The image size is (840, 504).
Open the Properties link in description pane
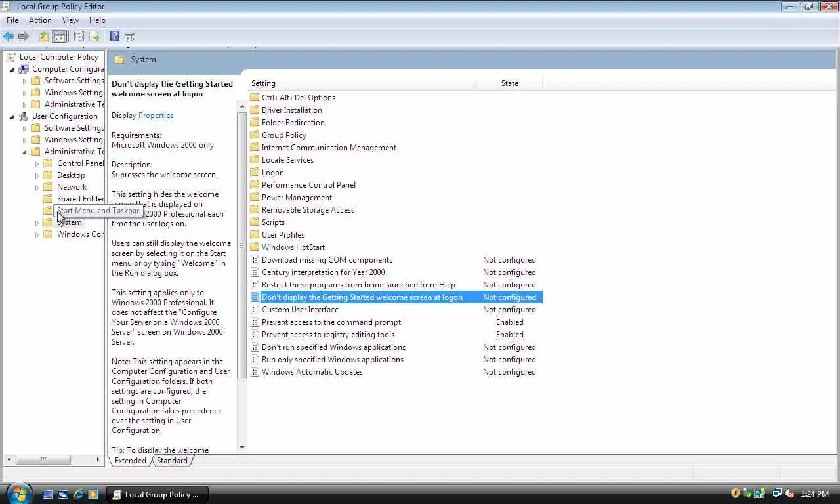tap(156, 115)
